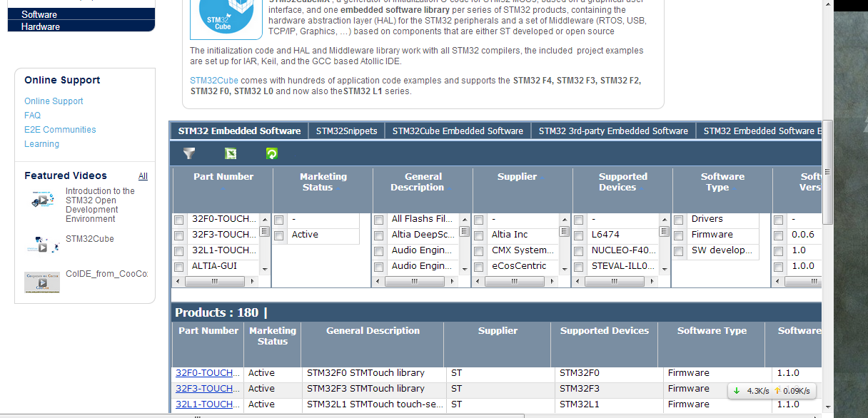868x418 pixels.
Task: Export table using the Excel icon
Action: coord(231,153)
